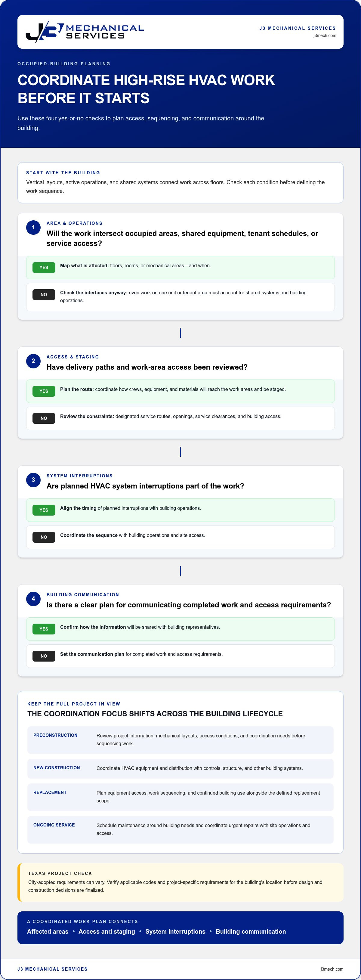
Task: Select the Ongoing Service lifecycle row
Action: pos(180,830)
